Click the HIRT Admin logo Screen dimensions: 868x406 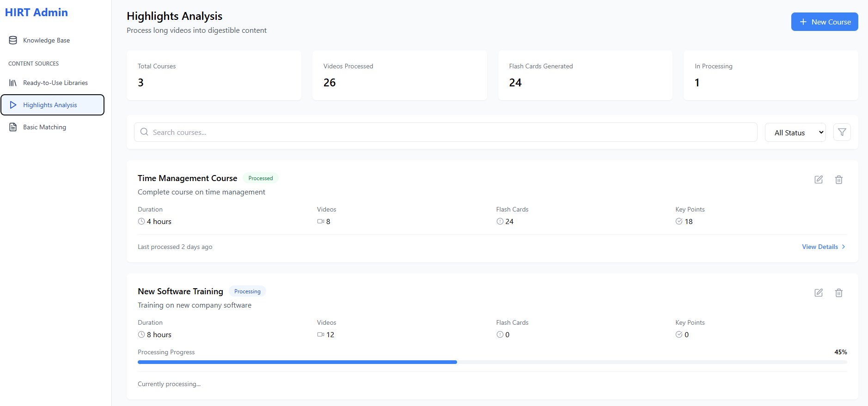pos(37,12)
